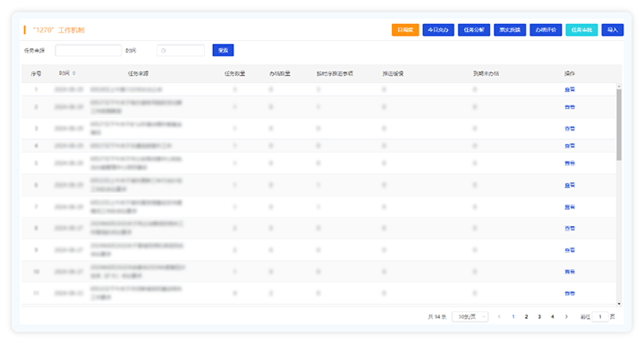This screenshot has width=644, height=344.
Task: Click the 任务分解 button
Action: pos(474,30)
